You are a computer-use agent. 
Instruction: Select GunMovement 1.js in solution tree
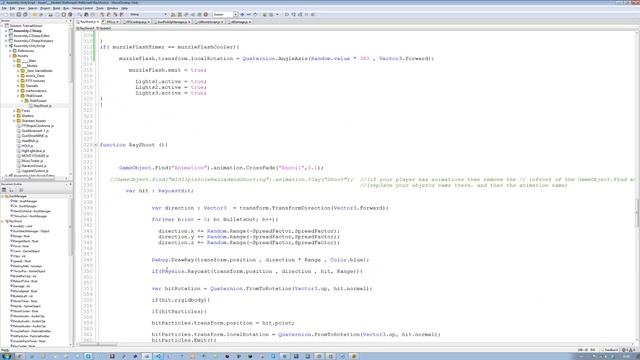35,131
